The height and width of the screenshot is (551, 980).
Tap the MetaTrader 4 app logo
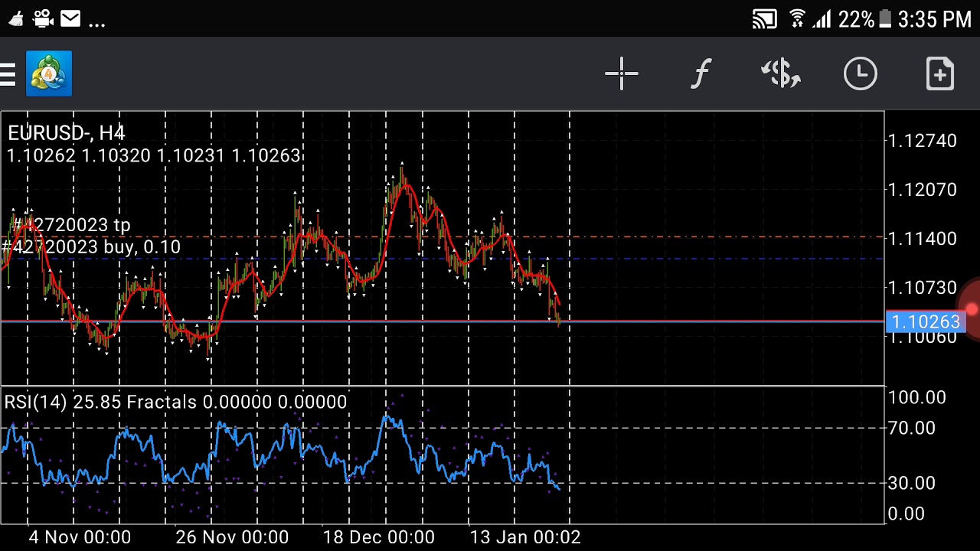(49, 74)
